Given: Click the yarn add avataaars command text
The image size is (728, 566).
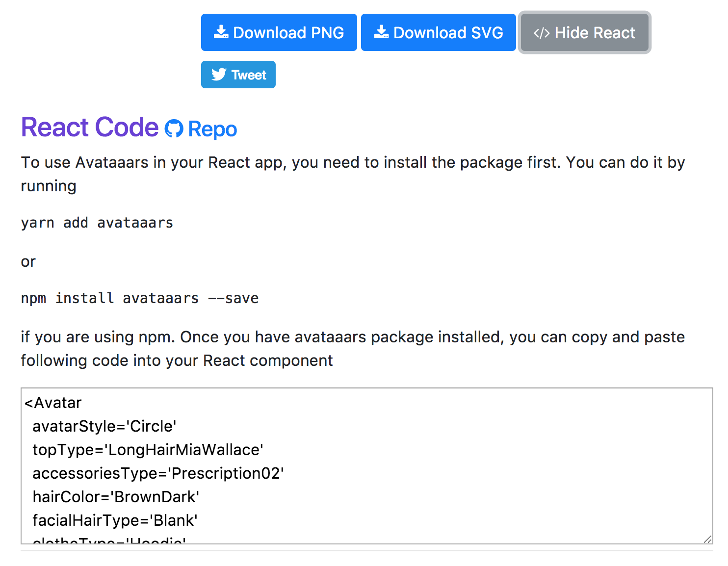Looking at the screenshot, I should click(97, 223).
